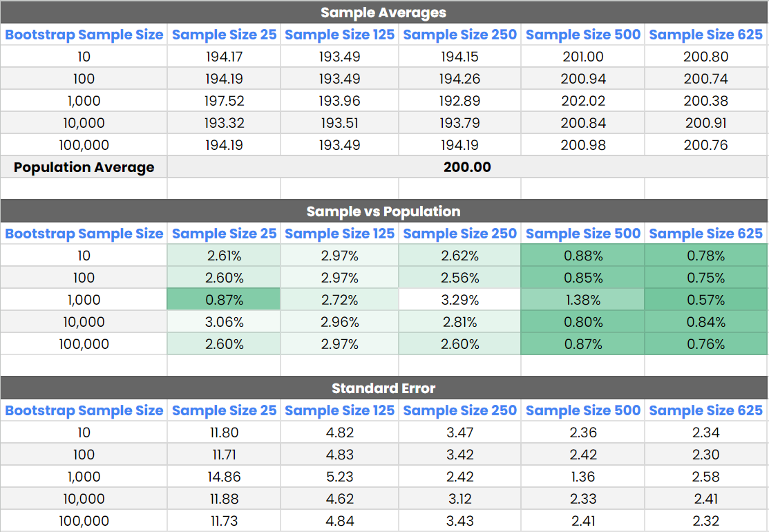Image resolution: width=769 pixels, height=532 pixels.
Task: Click Bootstrap Sample Size header under Sample Averages
Action: click(84, 35)
